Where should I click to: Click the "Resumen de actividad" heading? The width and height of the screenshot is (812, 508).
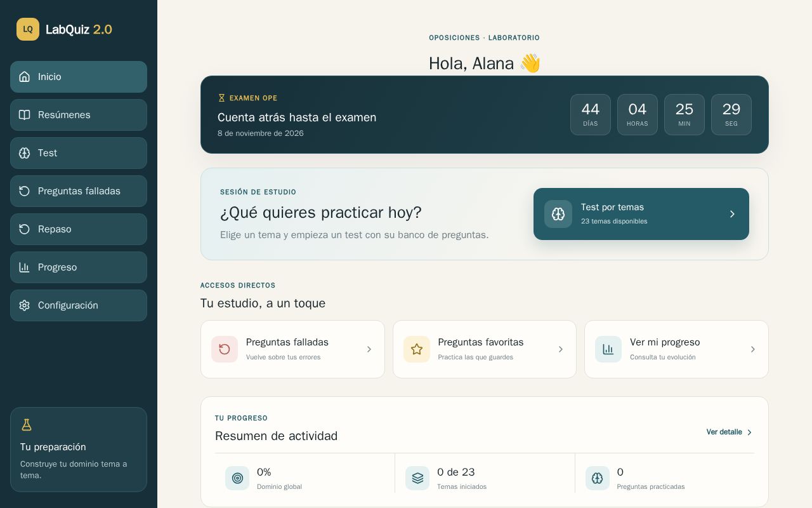pos(276,436)
